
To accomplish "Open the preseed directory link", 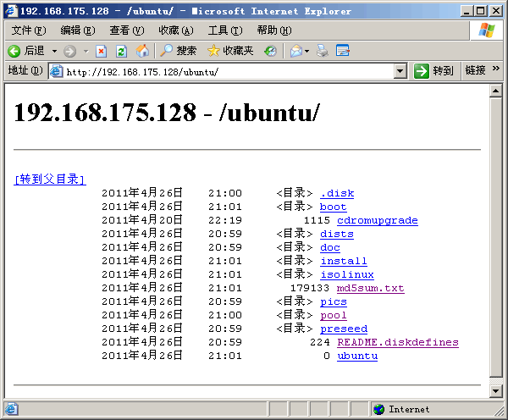I will pyautogui.click(x=344, y=329).
